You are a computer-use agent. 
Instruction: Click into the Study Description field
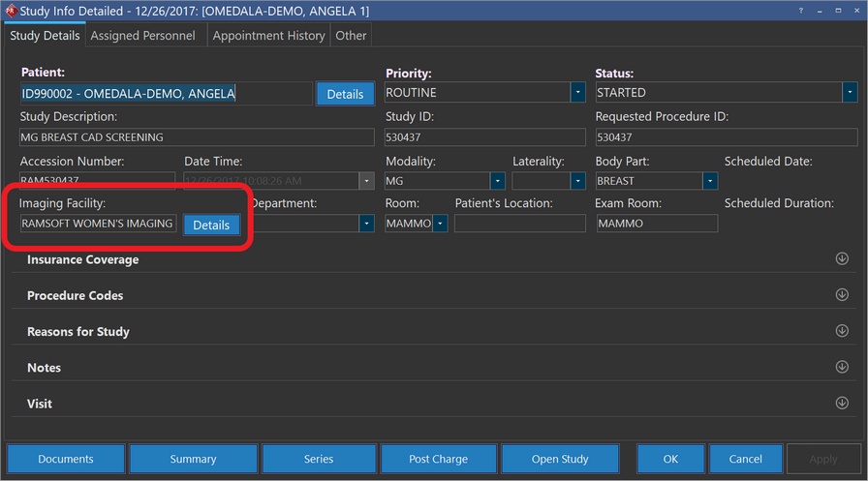pyautogui.click(x=197, y=137)
